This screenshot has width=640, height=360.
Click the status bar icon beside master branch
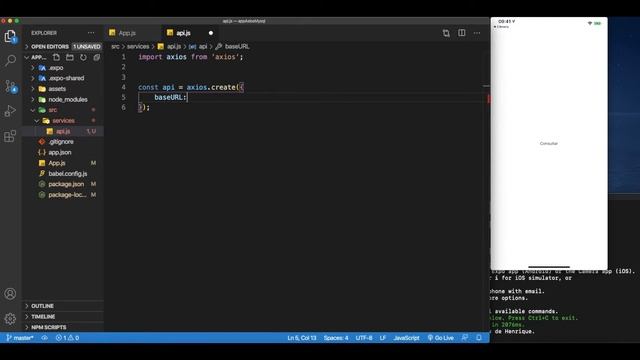coord(44,338)
